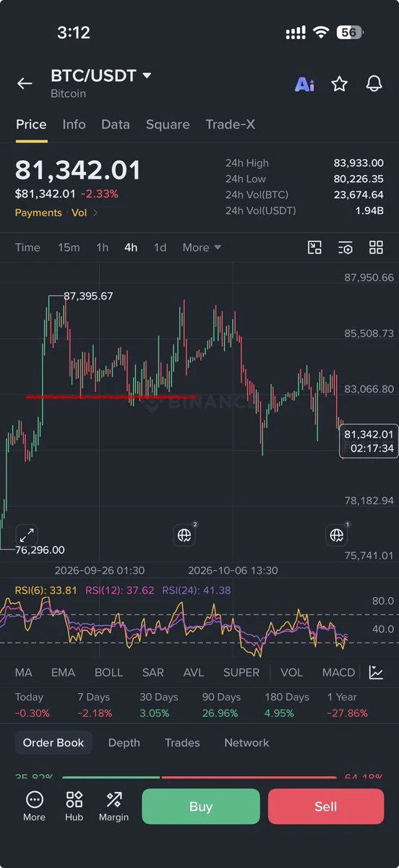The image size is (399, 868).
Task: Tap the red Sell button
Action: (x=326, y=807)
